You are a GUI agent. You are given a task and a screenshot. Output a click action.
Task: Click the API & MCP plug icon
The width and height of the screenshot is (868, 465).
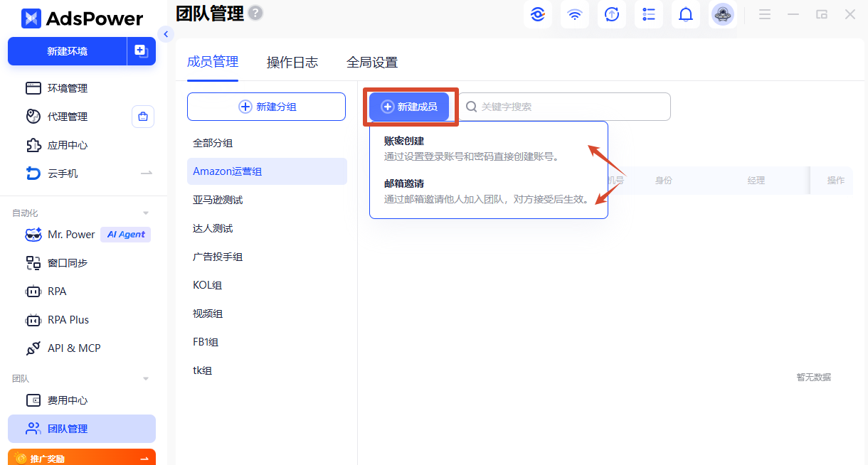point(33,348)
